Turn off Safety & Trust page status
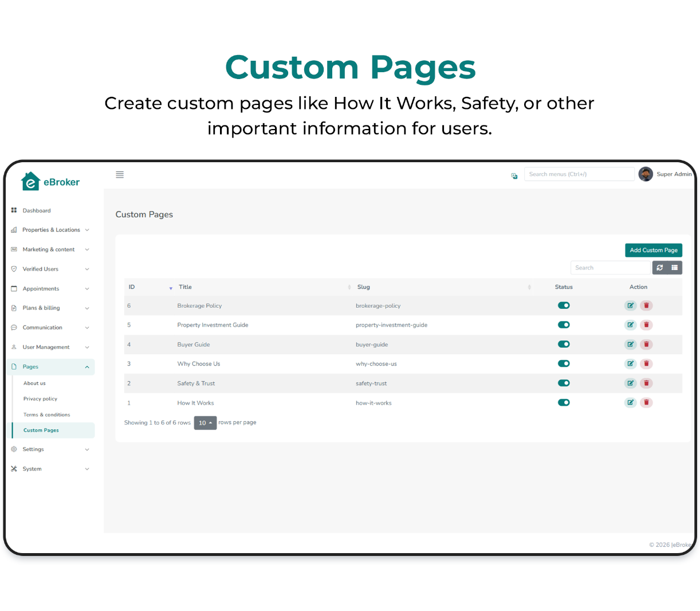The height and width of the screenshot is (611, 700). point(564,383)
